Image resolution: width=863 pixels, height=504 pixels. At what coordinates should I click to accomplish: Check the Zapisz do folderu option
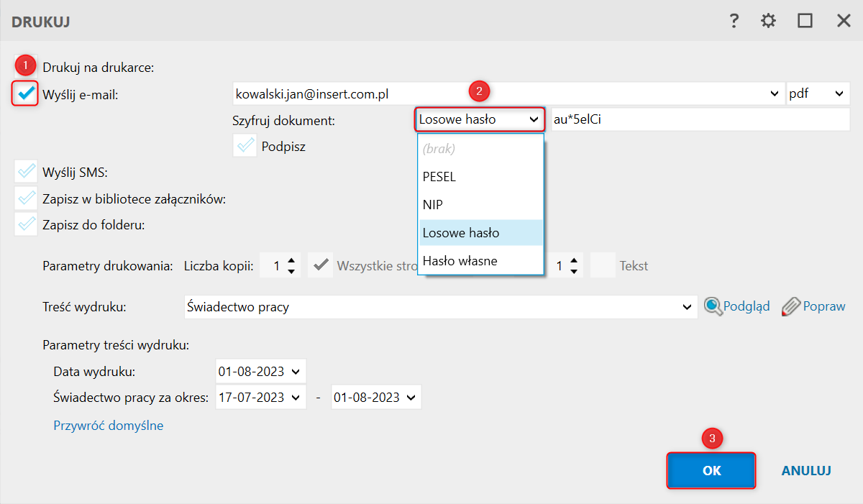pyautogui.click(x=27, y=224)
